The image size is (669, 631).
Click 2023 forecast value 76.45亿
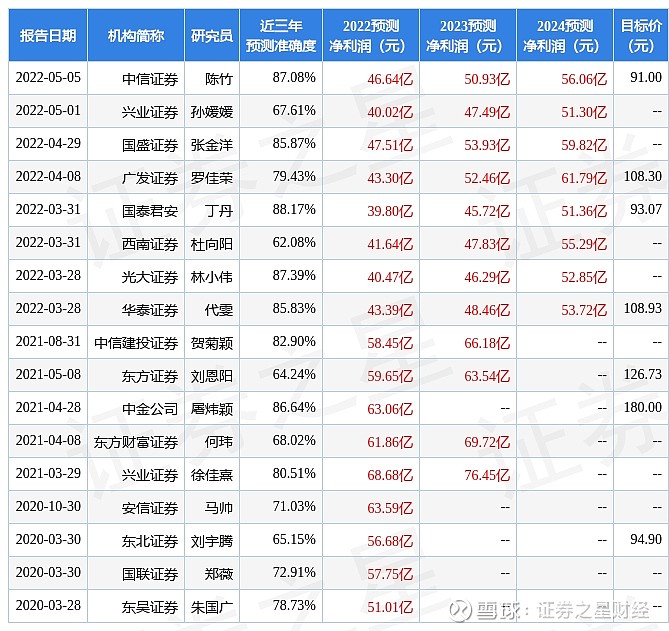click(487, 475)
